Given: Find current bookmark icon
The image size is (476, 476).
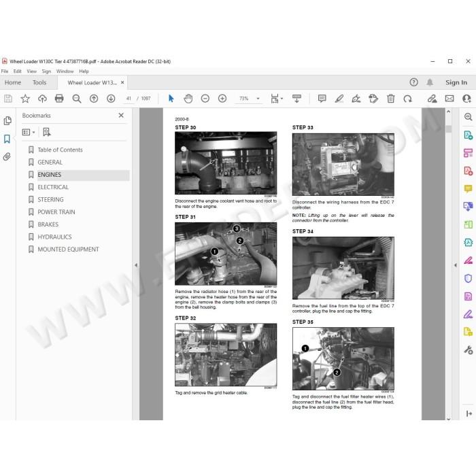Looking at the screenshot, I should 47,132.
